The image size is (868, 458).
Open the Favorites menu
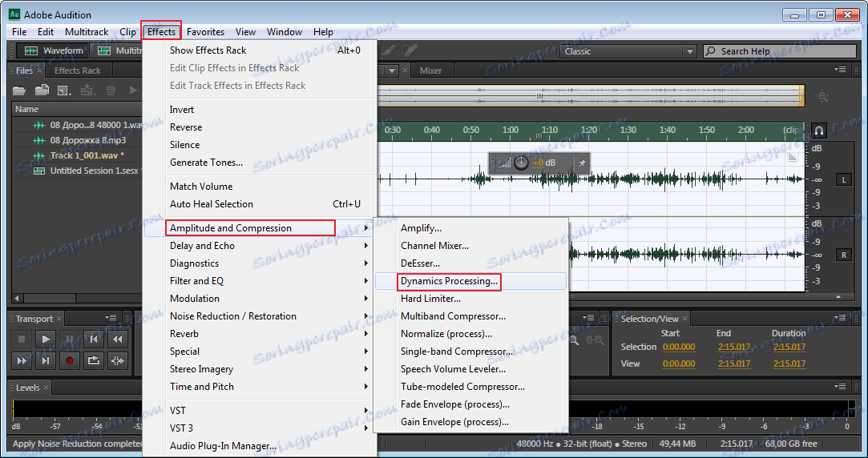[x=205, y=31]
